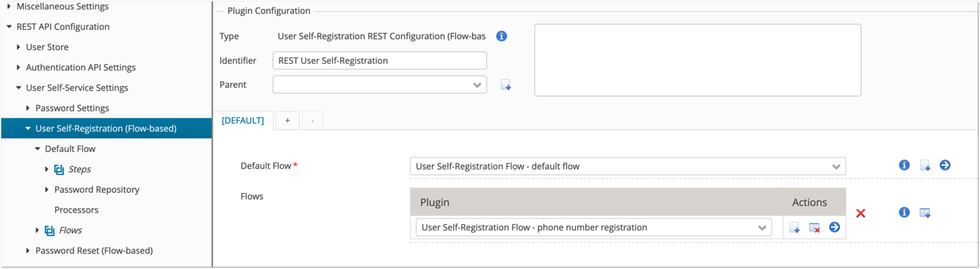Click the go-to arrow icon beside Default Flow
Image resolution: width=980 pixels, height=269 pixels.
[x=944, y=165]
